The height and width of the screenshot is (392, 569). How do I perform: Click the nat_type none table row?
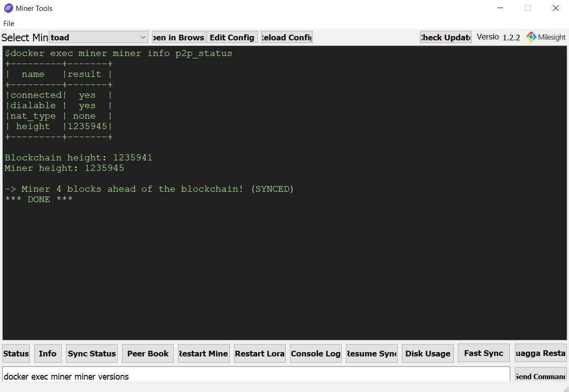58,116
